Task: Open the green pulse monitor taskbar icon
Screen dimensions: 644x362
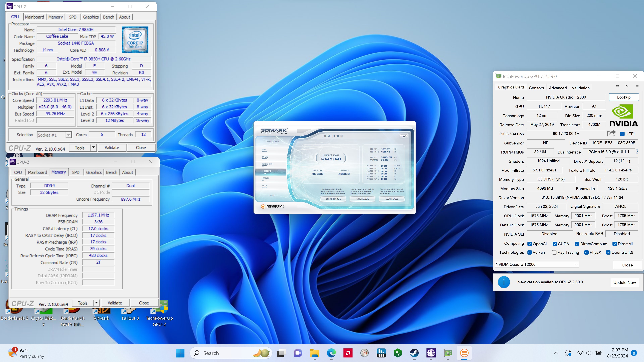Action: 398,353
